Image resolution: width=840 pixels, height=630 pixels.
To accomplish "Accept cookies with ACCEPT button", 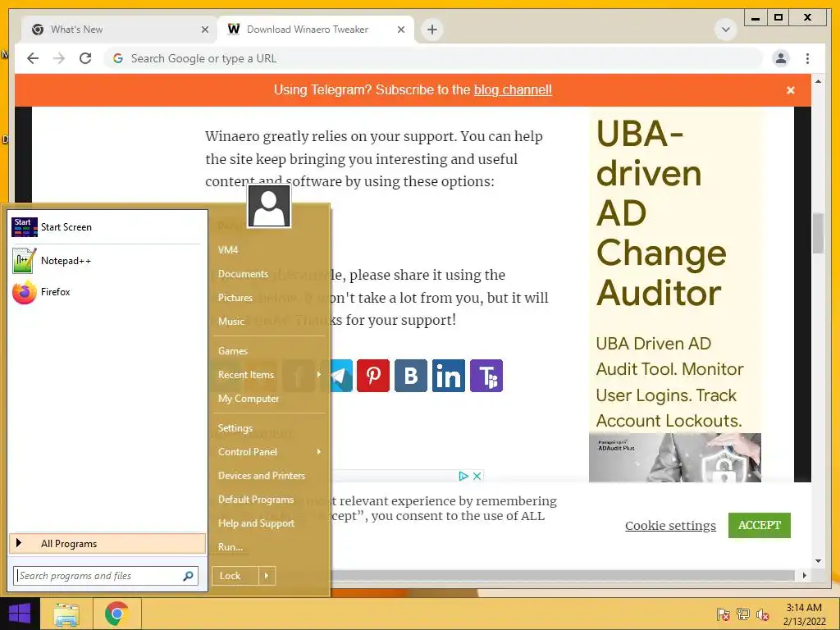I will point(759,525).
